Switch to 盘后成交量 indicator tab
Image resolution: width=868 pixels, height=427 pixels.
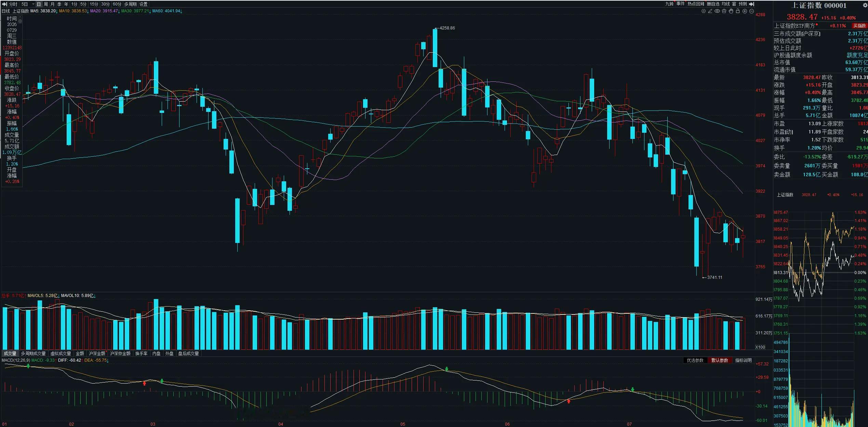coord(188,353)
